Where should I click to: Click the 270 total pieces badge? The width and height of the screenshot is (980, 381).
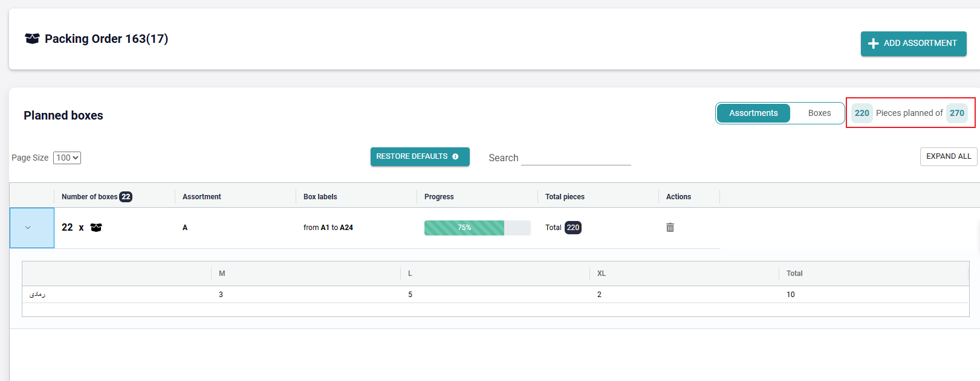click(956, 113)
